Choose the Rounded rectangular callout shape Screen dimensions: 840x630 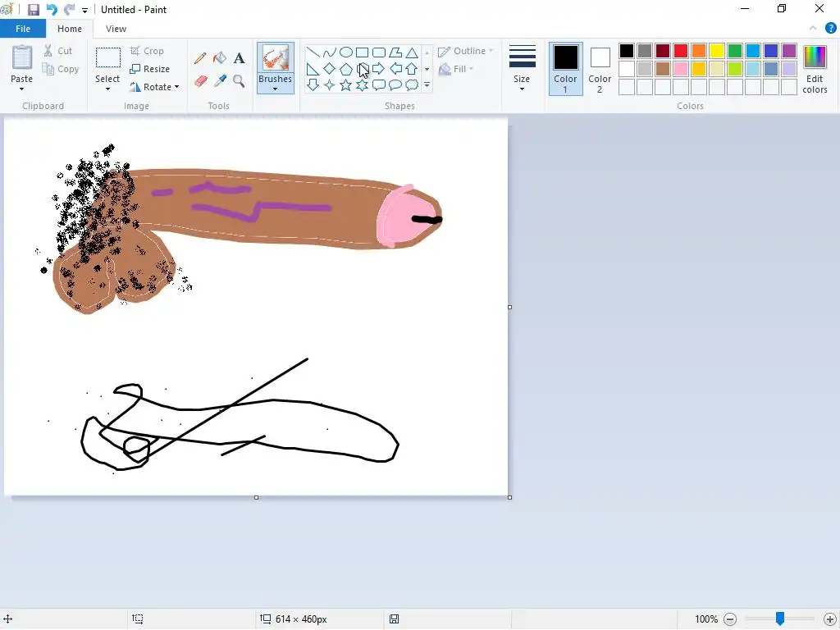[379, 84]
